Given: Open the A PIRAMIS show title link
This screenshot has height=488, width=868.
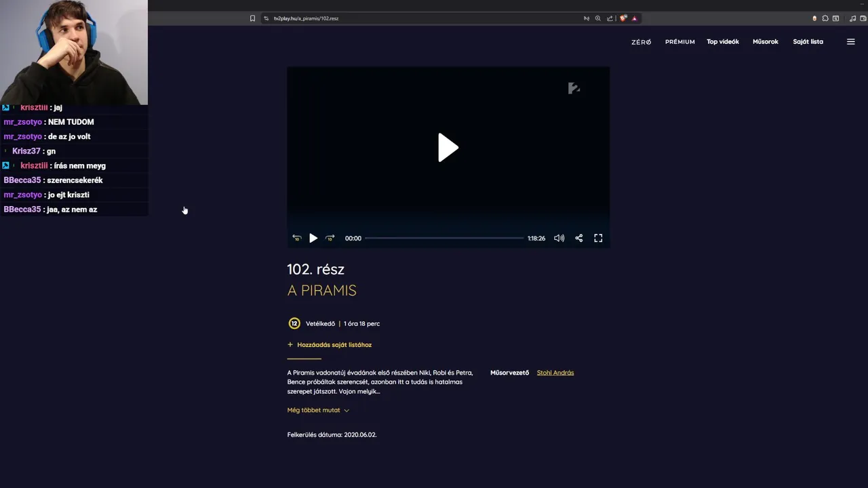Looking at the screenshot, I should pyautogui.click(x=321, y=290).
